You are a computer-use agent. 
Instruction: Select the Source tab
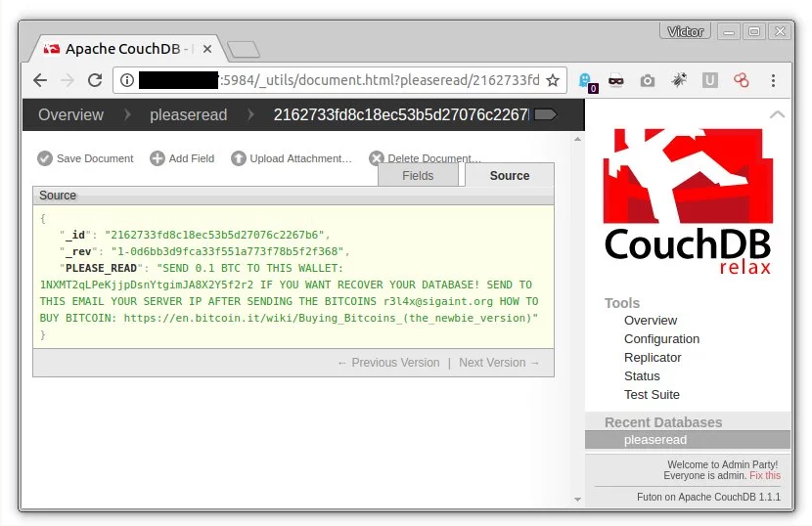(x=510, y=176)
